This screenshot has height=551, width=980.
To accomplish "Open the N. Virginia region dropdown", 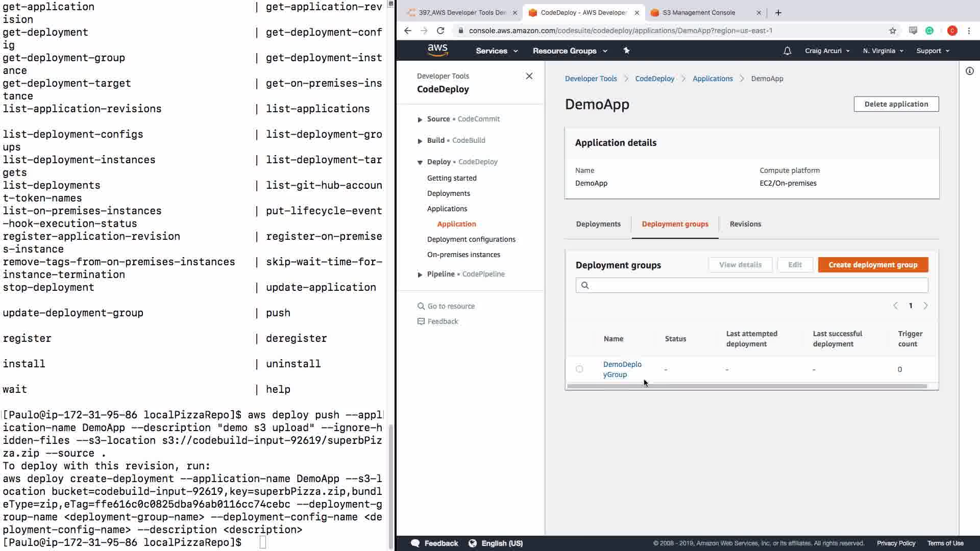I will pyautogui.click(x=883, y=51).
